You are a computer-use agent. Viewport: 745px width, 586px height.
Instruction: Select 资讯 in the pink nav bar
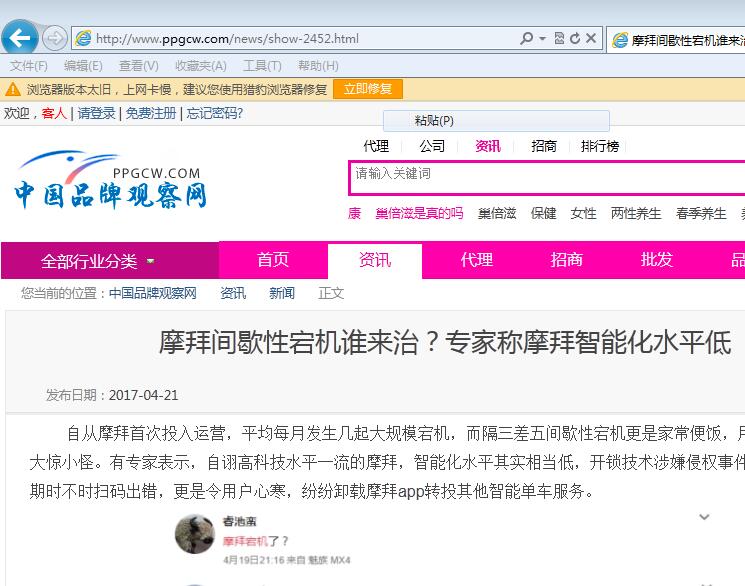pos(375,260)
